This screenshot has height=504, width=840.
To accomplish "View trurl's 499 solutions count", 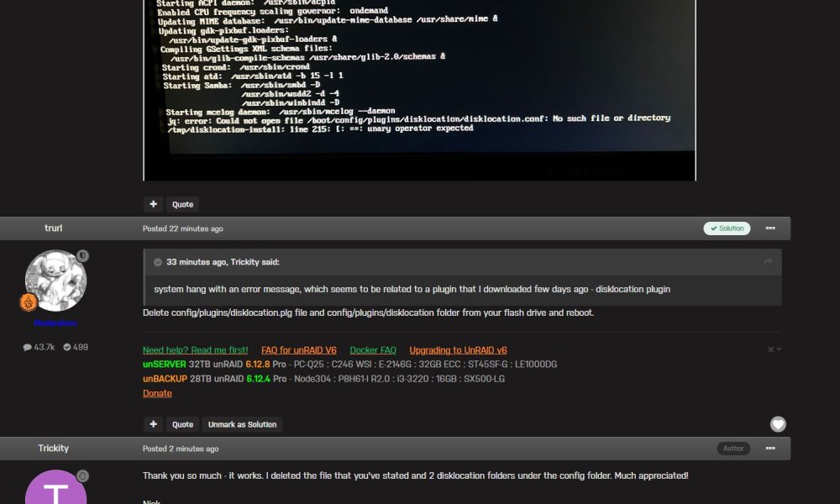I will coord(76,347).
